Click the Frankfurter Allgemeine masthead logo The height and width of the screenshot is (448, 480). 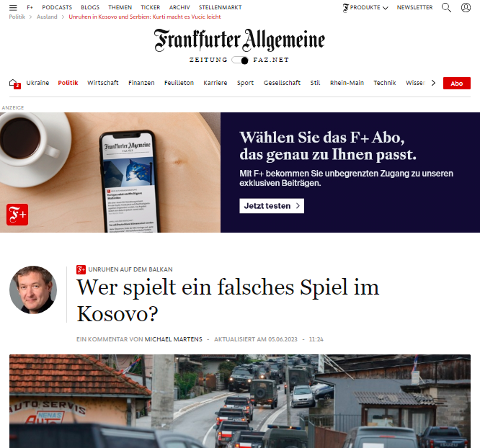tap(239, 40)
